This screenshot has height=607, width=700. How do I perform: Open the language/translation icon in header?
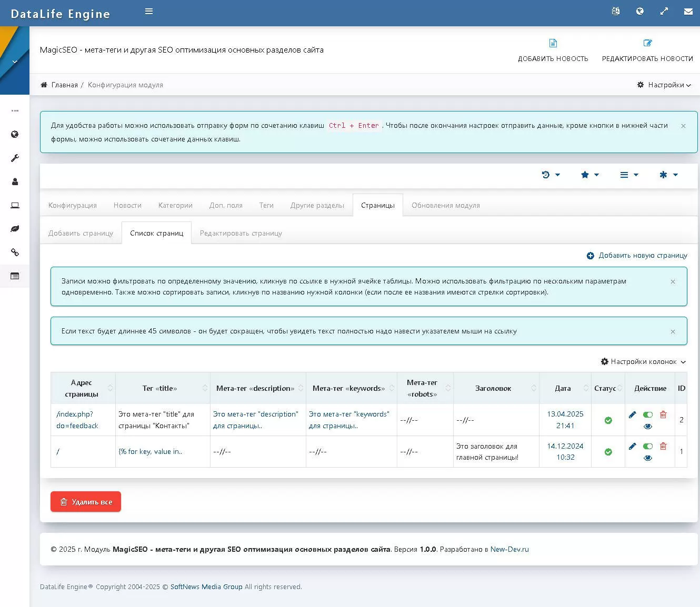point(616,11)
